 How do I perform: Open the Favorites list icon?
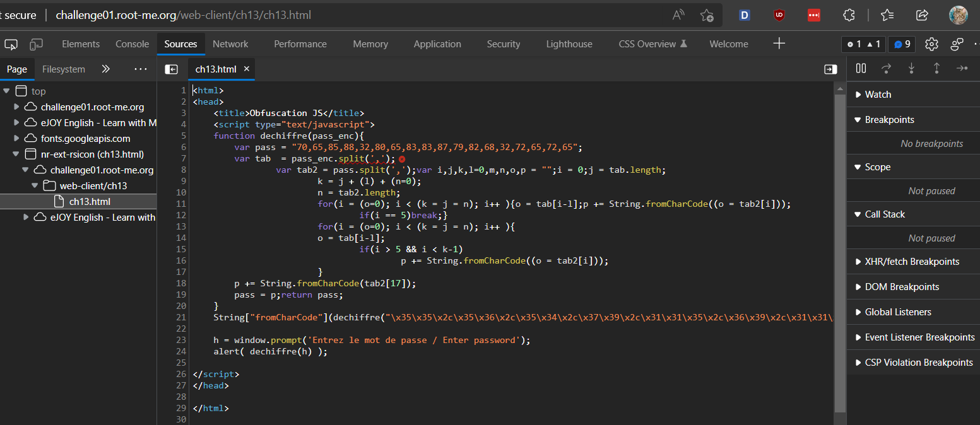click(887, 15)
